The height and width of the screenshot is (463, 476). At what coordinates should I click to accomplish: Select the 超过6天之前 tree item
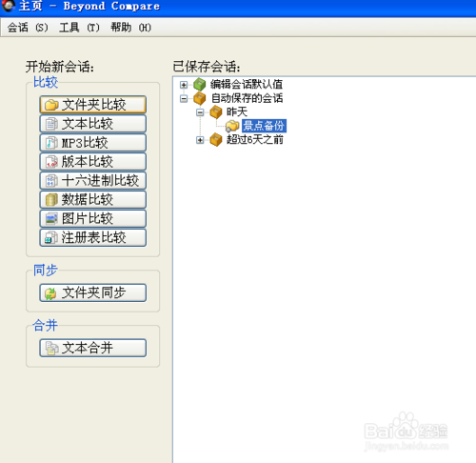coord(255,140)
